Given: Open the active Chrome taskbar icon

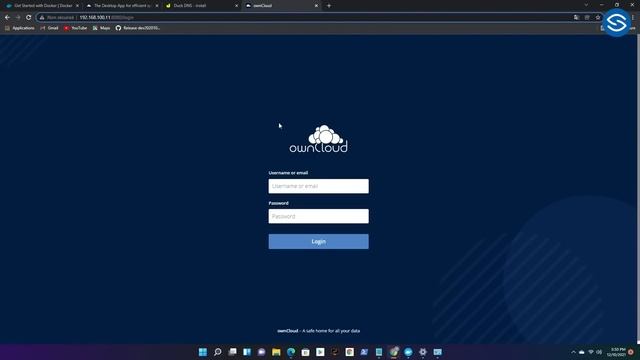Looking at the screenshot, I should click(x=394, y=352).
